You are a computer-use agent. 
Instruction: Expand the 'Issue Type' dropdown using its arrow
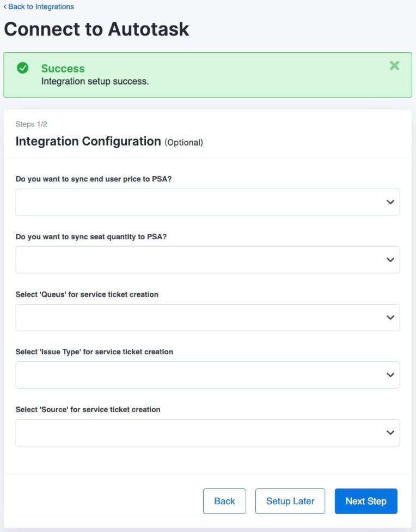(390, 375)
